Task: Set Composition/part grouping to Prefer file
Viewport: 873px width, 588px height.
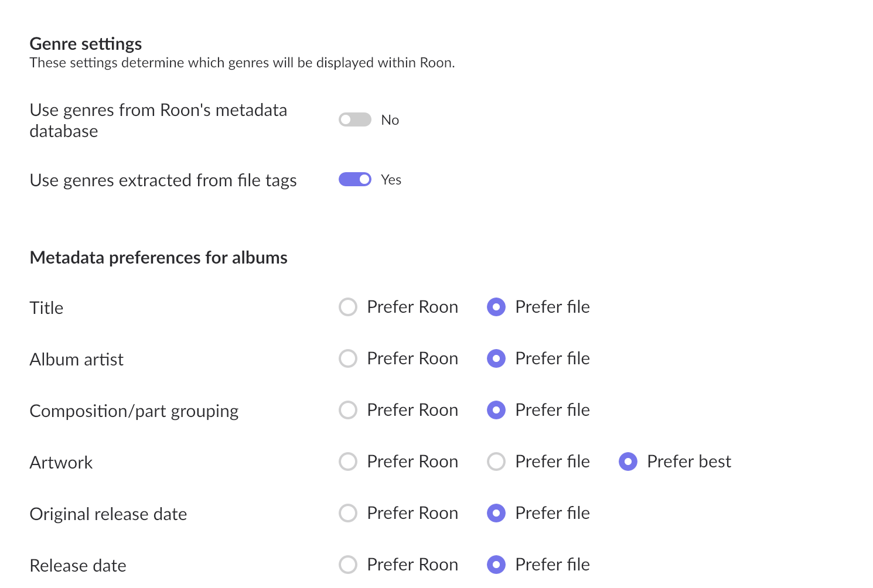Action: (496, 410)
